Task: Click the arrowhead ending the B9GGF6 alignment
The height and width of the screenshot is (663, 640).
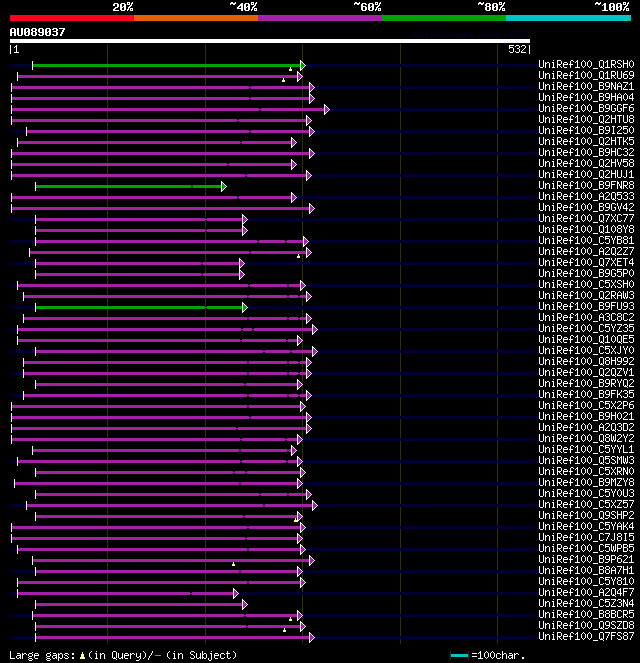Action: tap(327, 110)
